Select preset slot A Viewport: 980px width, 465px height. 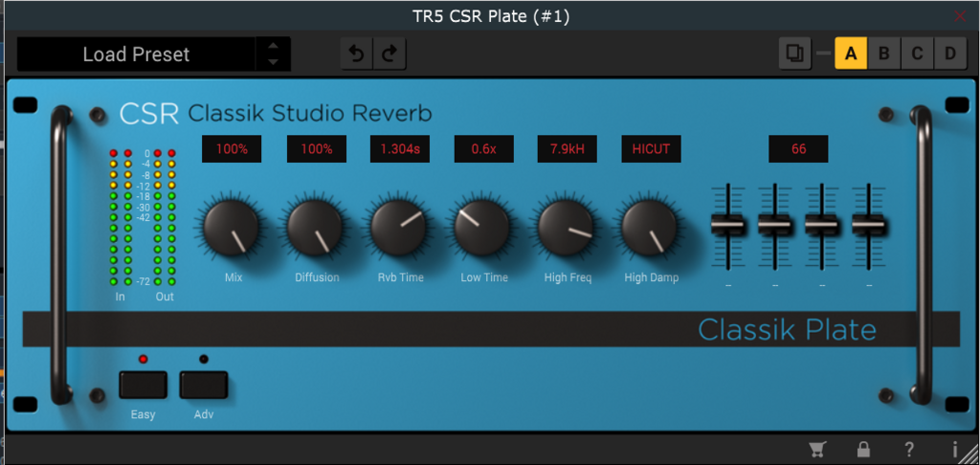pyautogui.click(x=851, y=54)
